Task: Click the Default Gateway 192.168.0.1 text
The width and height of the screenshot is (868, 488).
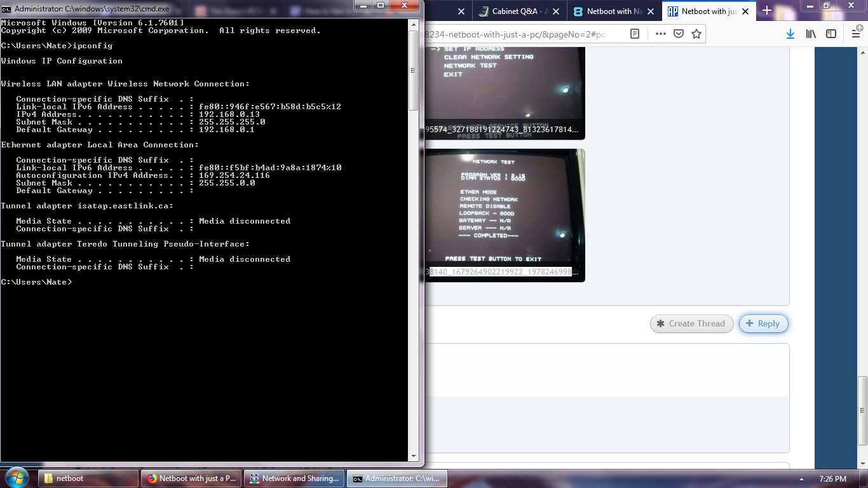Action: pyautogui.click(x=227, y=130)
